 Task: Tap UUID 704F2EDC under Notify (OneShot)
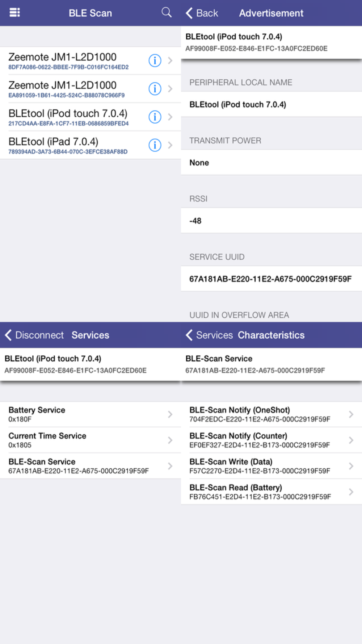(260, 419)
